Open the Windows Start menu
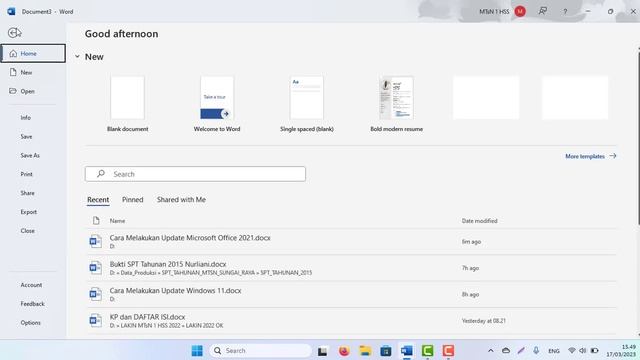Image resolution: width=640 pixels, height=360 pixels. (x=197, y=351)
